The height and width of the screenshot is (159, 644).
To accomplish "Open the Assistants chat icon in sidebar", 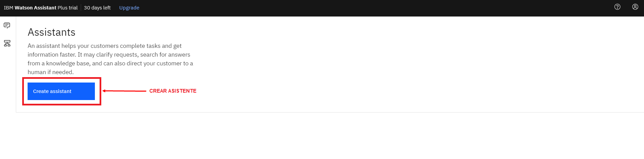I will (x=7, y=25).
